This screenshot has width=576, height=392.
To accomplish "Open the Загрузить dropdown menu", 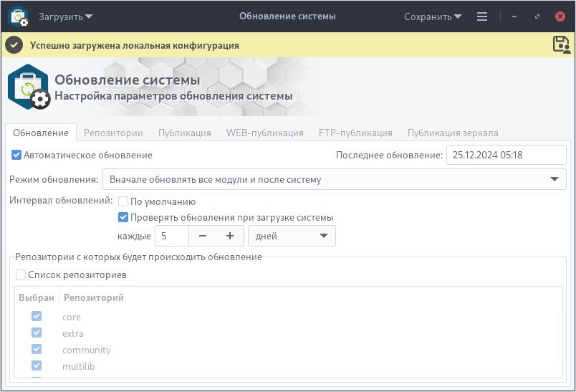I will tap(66, 16).
